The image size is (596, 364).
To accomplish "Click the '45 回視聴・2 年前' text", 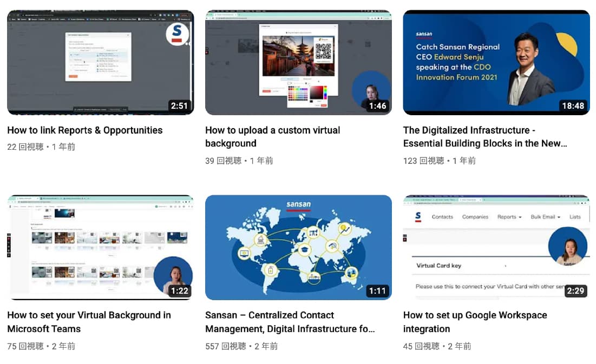I will pos(437,346).
